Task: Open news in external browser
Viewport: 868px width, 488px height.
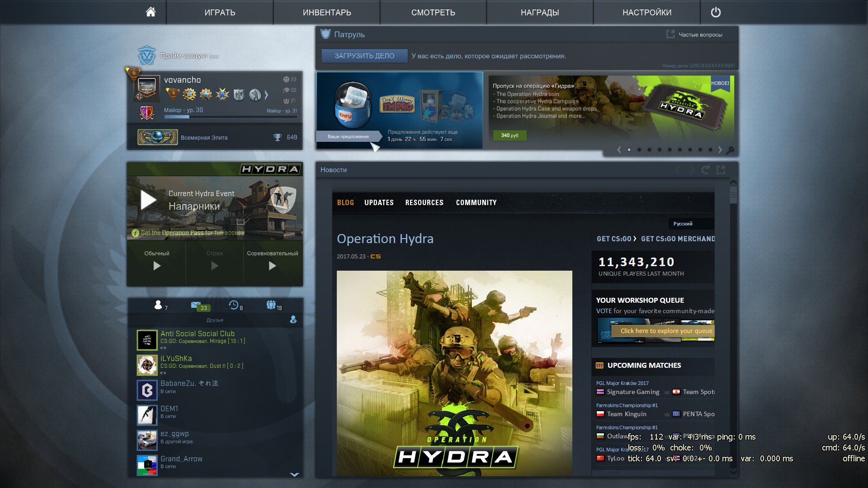Action: (721, 170)
